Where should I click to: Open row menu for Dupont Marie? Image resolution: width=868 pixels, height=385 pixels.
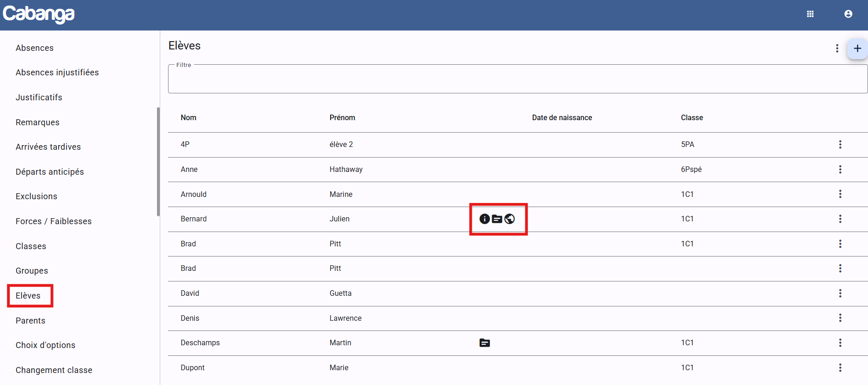pos(840,368)
